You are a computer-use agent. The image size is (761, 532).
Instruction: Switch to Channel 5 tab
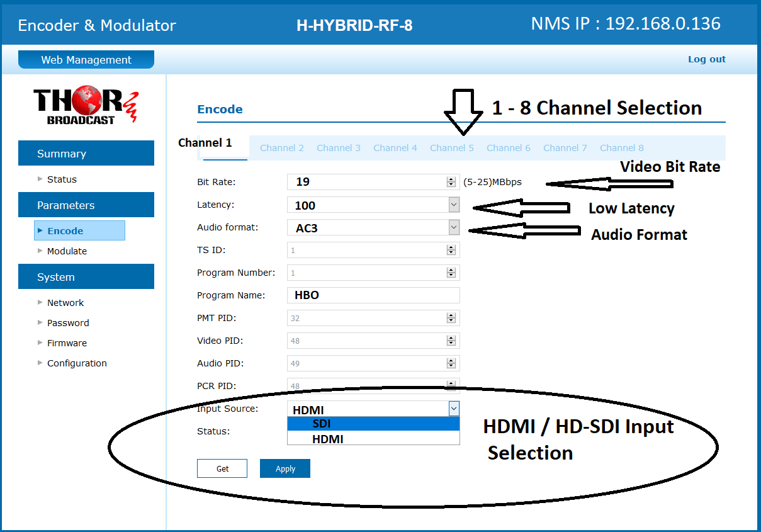coord(452,148)
